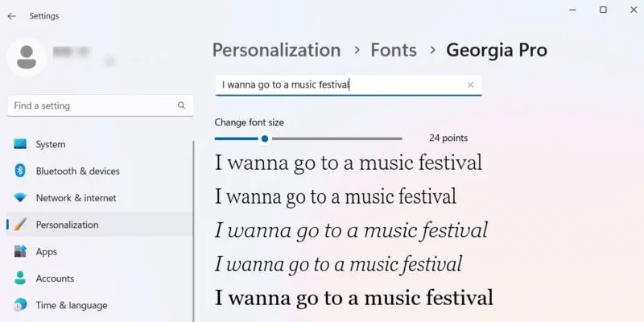The width and height of the screenshot is (644, 322).
Task: Click the '24 points' size value
Action: (448, 138)
